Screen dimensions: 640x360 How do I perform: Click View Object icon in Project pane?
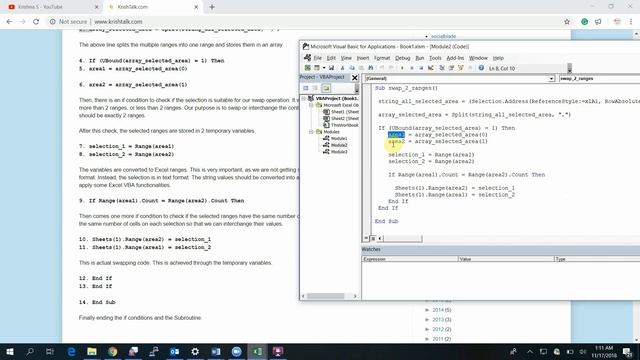tap(315, 88)
